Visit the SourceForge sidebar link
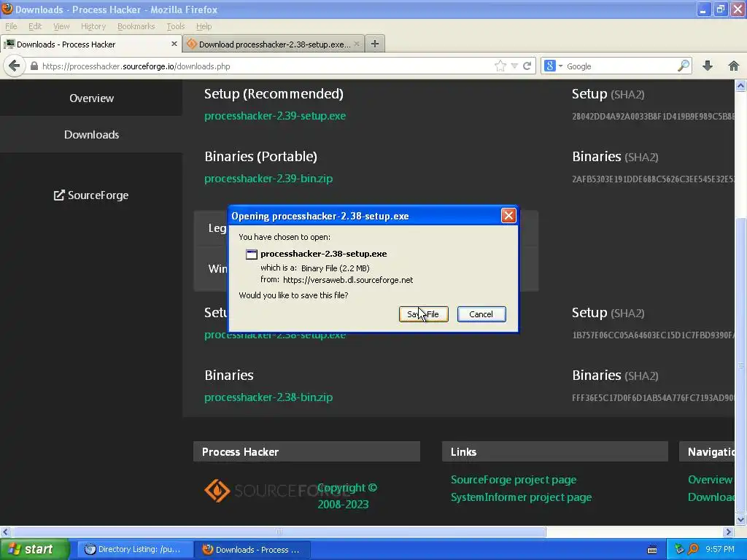Viewport: 747px width, 560px height. click(91, 195)
